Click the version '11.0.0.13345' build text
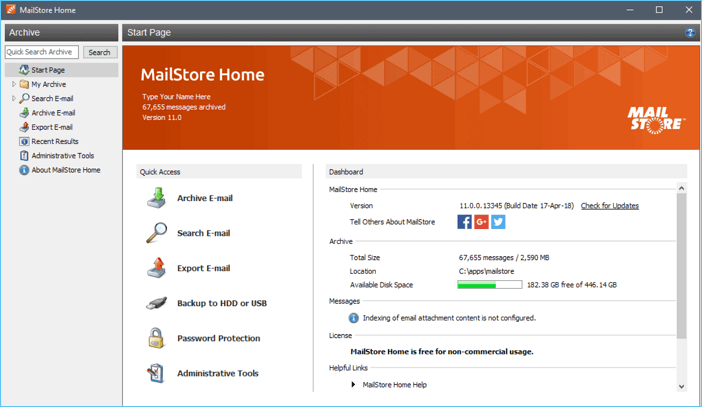The width and height of the screenshot is (702, 407). tap(516, 206)
